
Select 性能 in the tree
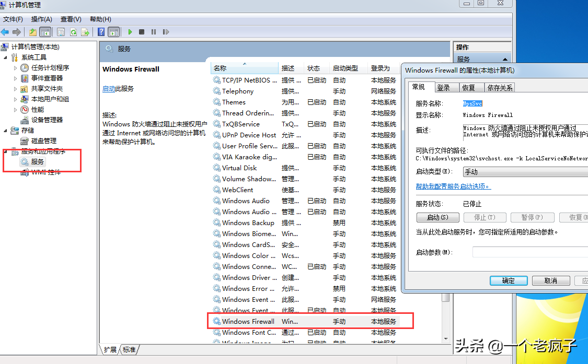38,110
